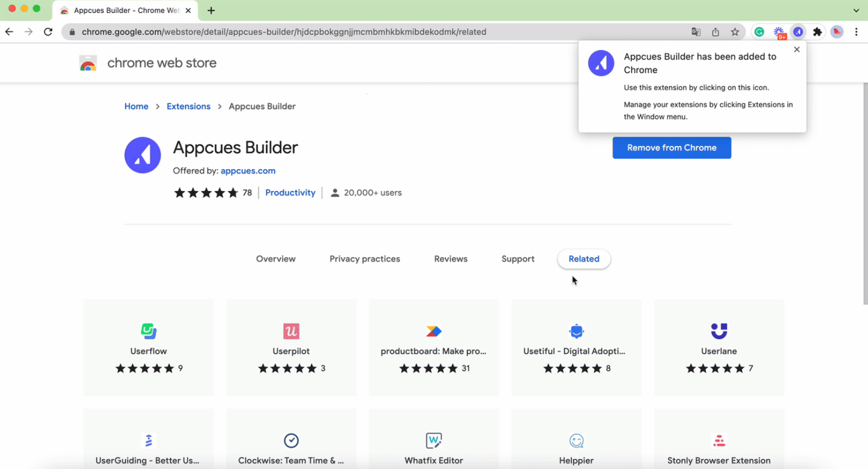Screen dimensions: 868x469
Task: Click the Chrome Web Store logo
Action: [88, 63]
